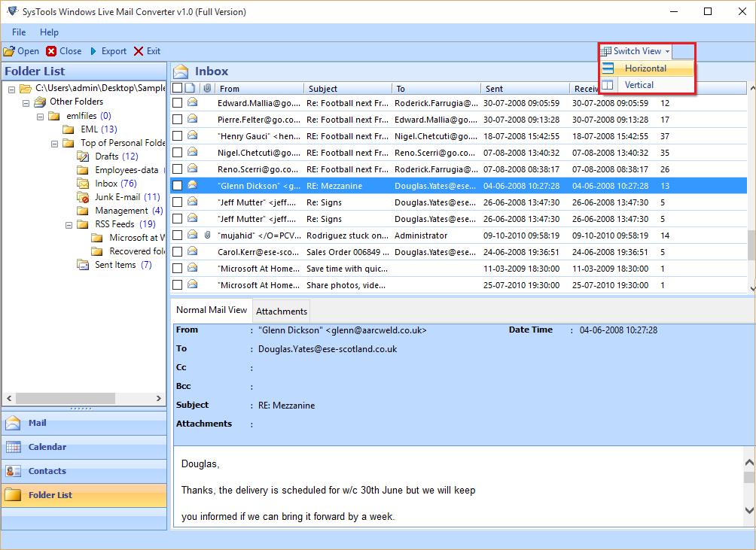Click folder tree horizontal scrollbar thumb
The height and width of the screenshot is (550, 756).
tap(65, 398)
